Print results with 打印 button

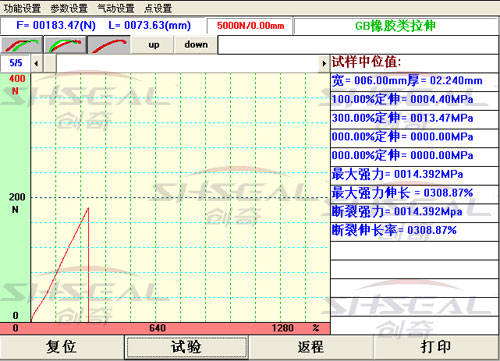click(x=436, y=347)
